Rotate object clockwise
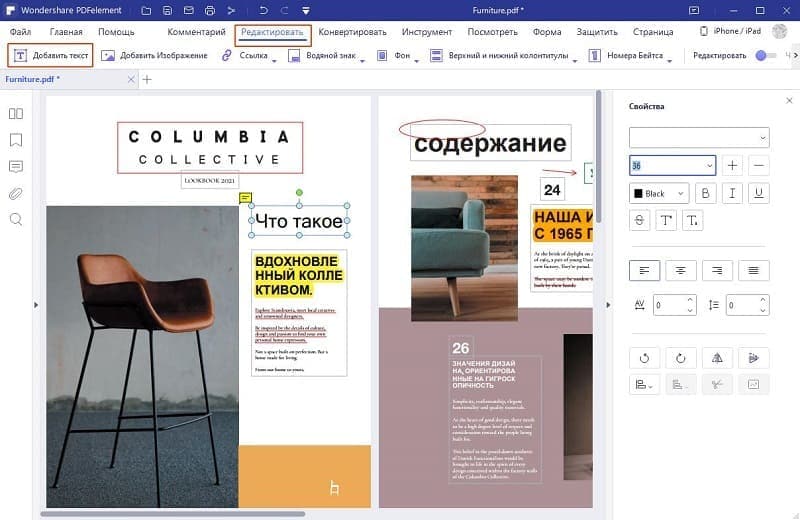Viewport: 800px width, 520px height. [681, 358]
